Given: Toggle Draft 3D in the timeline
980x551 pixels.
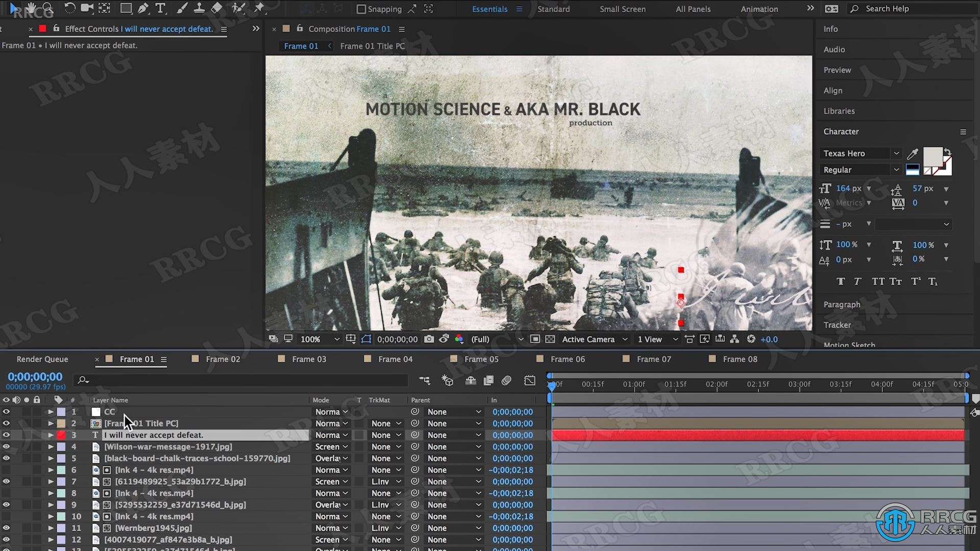Looking at the screenshot, I should tap(448, 381).
